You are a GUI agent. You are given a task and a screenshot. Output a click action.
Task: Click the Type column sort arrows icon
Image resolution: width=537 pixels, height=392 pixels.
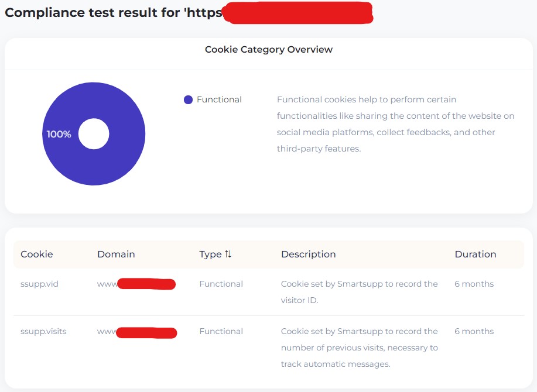coord(228,255)
